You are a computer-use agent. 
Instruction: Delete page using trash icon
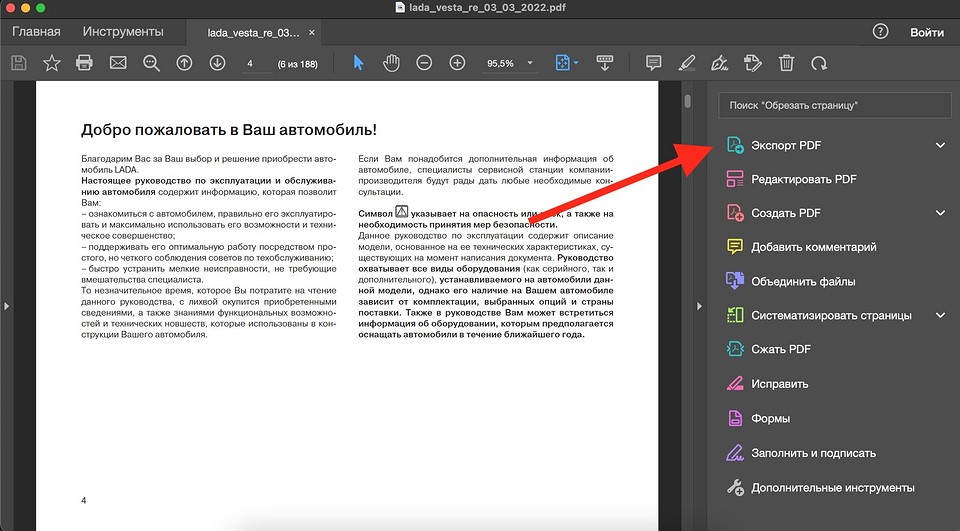[787, 63]
